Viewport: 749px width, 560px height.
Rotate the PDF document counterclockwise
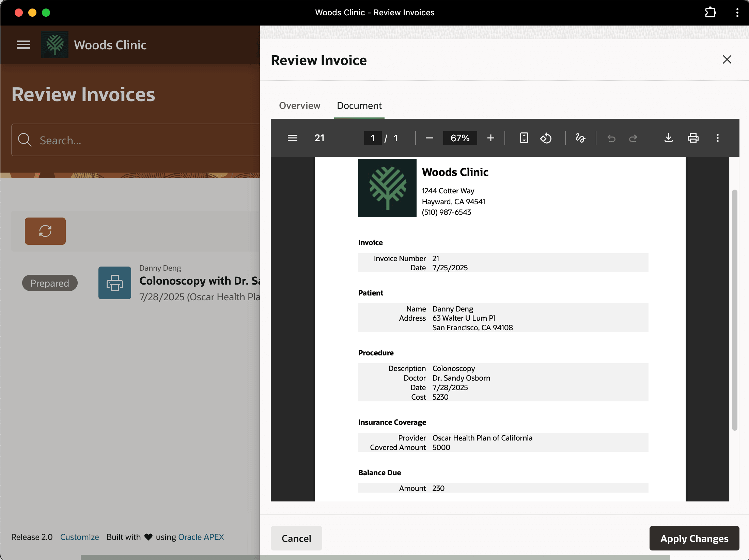[x=546, y=138]
